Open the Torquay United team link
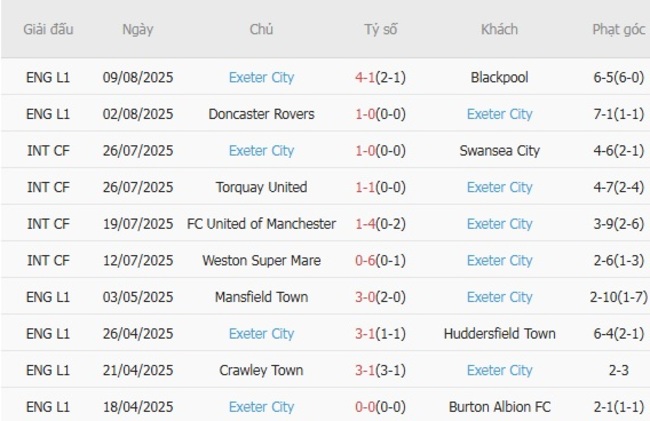This screenshot has width=650, height=421. 261,187
